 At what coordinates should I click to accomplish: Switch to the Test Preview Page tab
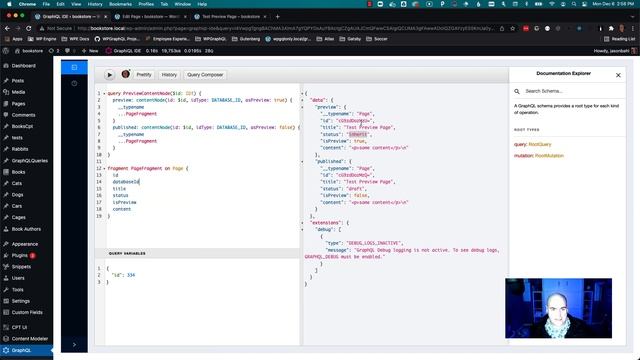pos(230,17)
